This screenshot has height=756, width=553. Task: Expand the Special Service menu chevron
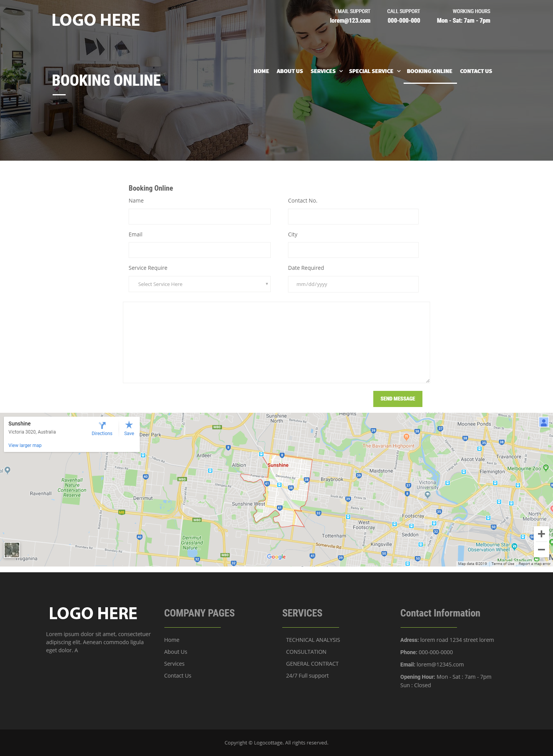(399, 71)
